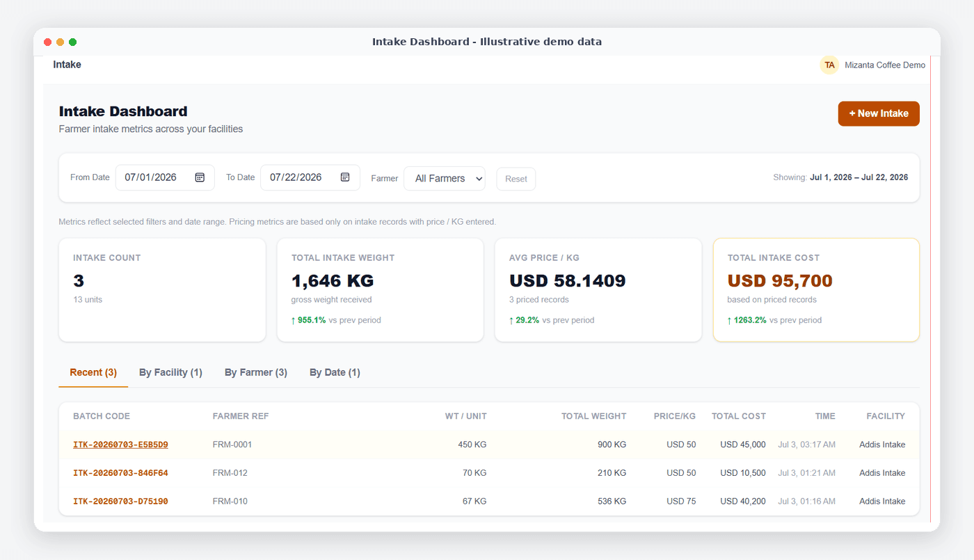Click the Total Intake Cost card
The image size is (974, 560).
tap(816, 290)
